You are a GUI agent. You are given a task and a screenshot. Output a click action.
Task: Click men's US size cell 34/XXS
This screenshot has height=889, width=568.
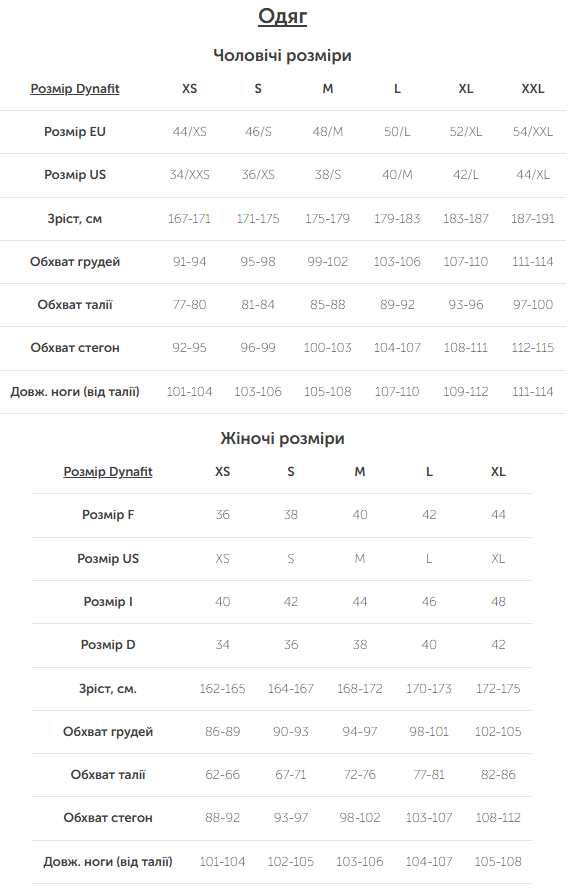coord(189,175)
